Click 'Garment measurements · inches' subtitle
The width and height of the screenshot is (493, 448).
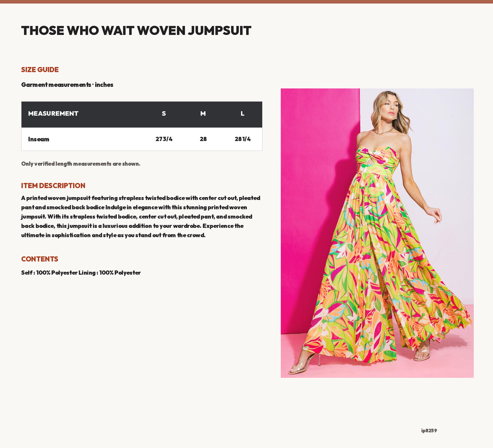pyautogui.click(x=67, y=85)
